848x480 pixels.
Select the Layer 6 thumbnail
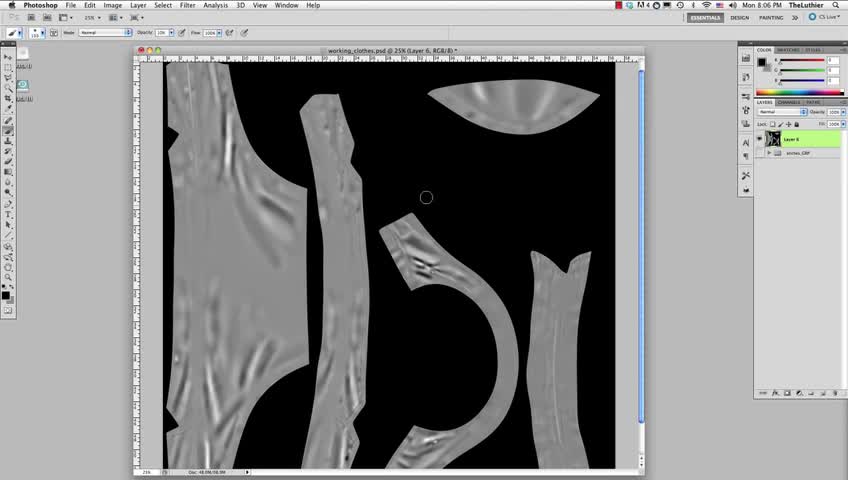point(773,139)
